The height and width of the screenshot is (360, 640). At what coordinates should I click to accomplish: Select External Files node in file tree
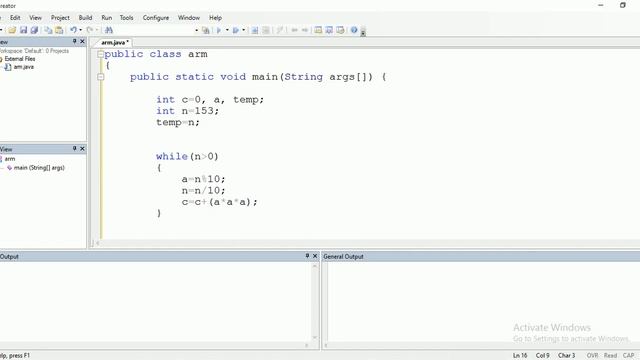pyautogui.click(x=20, y=59)
